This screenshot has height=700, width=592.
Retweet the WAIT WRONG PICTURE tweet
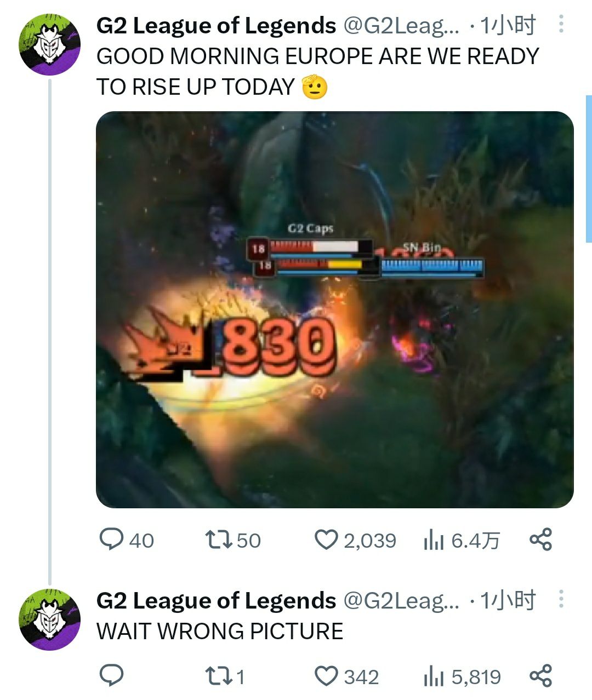[225, 676]
